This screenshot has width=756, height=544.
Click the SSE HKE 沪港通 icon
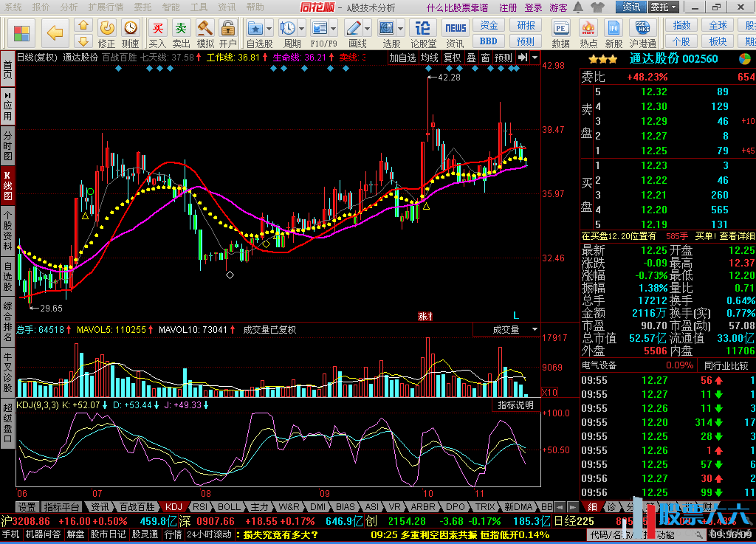(642, 29)
